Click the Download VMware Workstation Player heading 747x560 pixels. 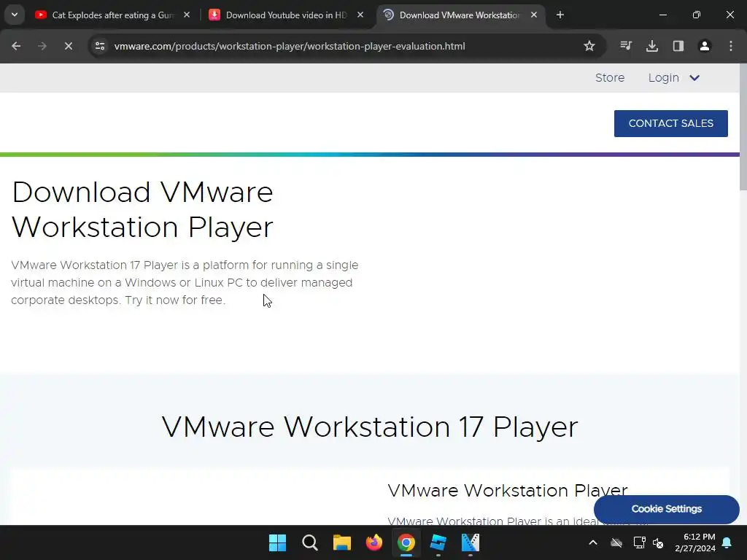[x=142, y=209]
